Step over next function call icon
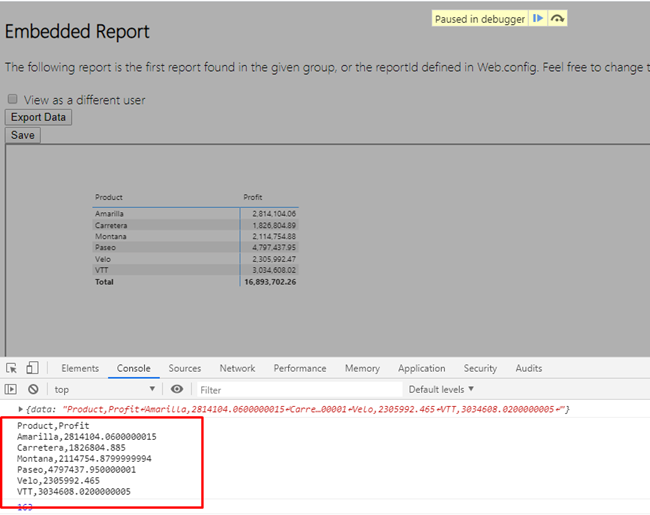 558,19
